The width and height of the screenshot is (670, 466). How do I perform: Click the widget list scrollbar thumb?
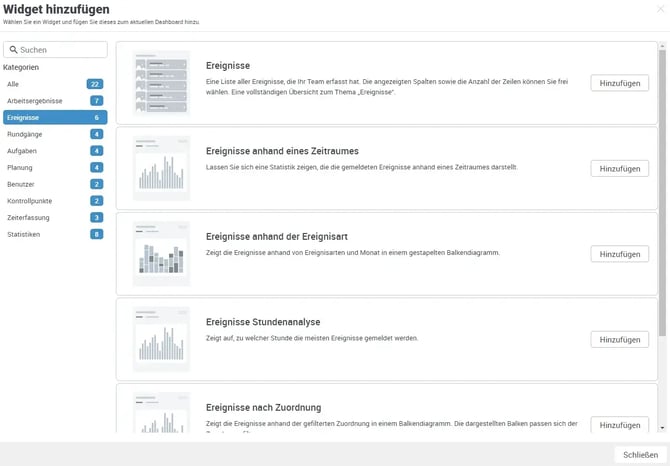click(x=662, y=192)
